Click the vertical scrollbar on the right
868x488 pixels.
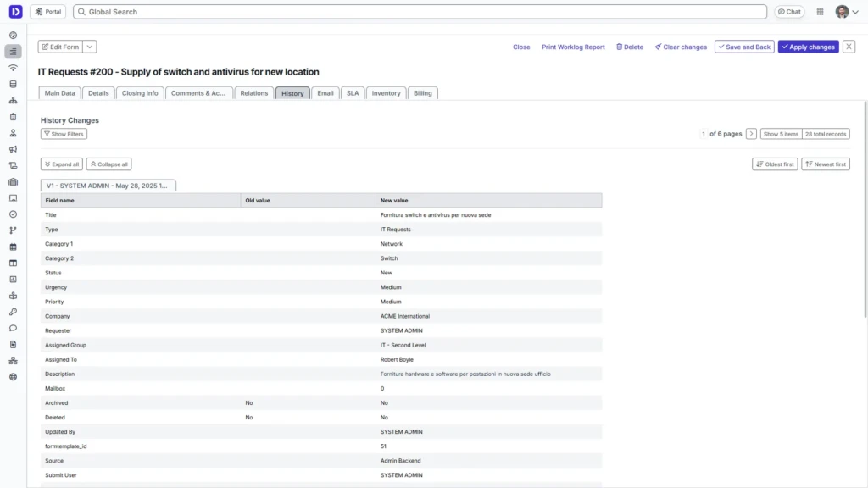pos(865,210)
